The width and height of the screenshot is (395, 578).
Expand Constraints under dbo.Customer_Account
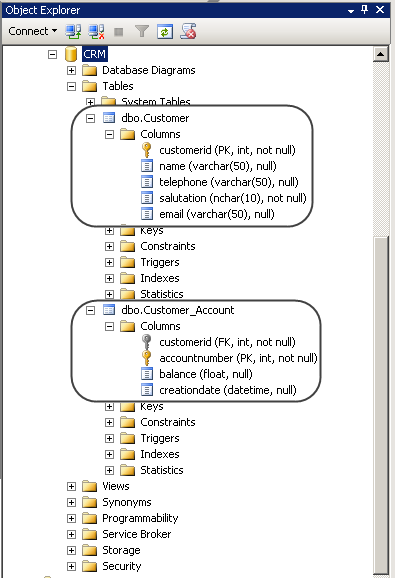[x=109, y=422]
